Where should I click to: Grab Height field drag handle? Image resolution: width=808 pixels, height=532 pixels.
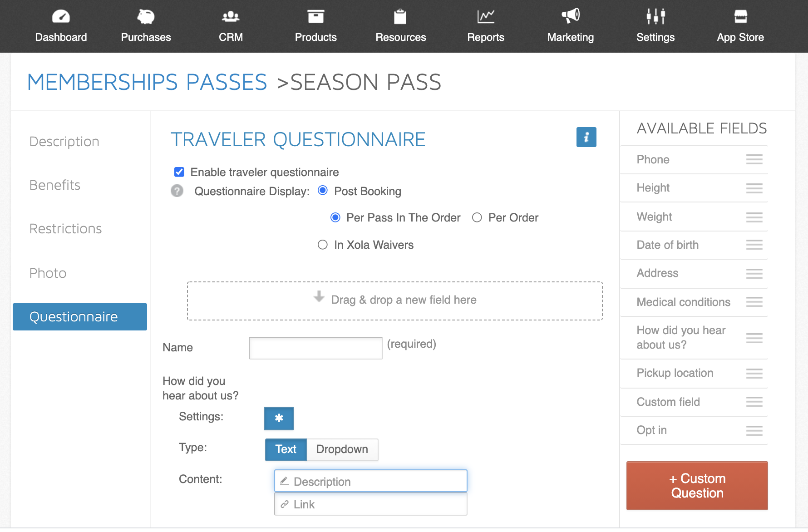[x=754, y=188]
